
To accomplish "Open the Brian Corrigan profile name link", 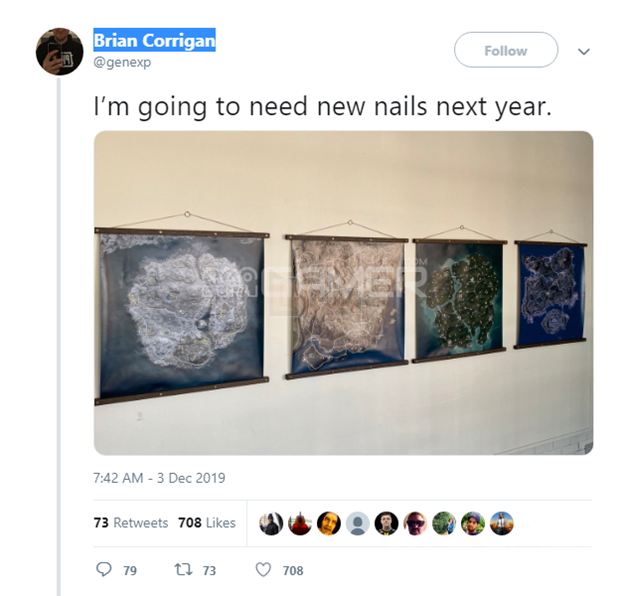I will (x=154, y=40).
